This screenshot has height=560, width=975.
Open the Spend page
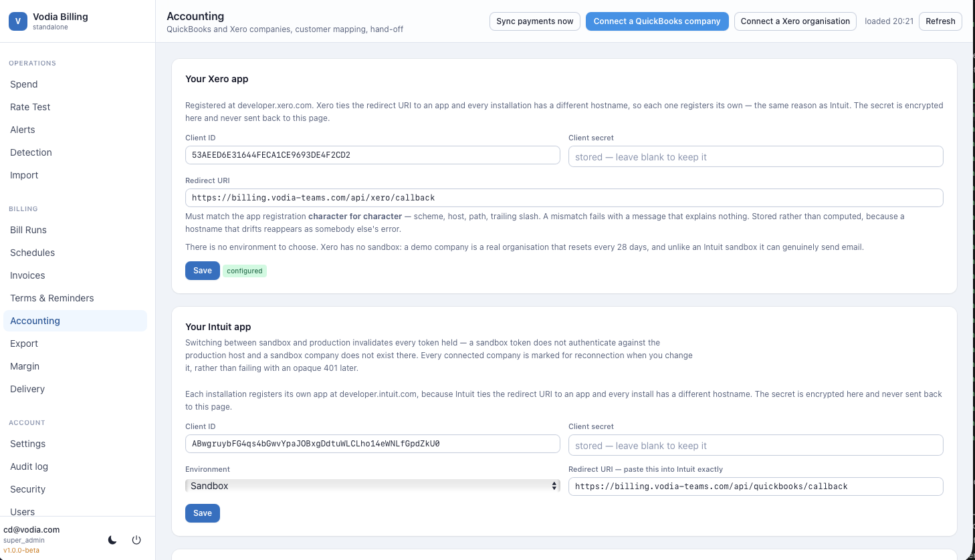pos(75,84)
